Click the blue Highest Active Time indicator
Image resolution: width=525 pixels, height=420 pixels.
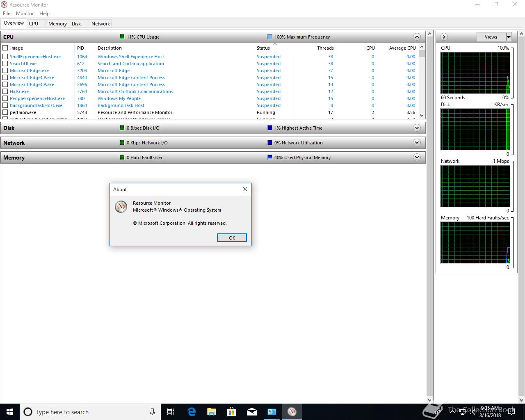coord(269,128)
